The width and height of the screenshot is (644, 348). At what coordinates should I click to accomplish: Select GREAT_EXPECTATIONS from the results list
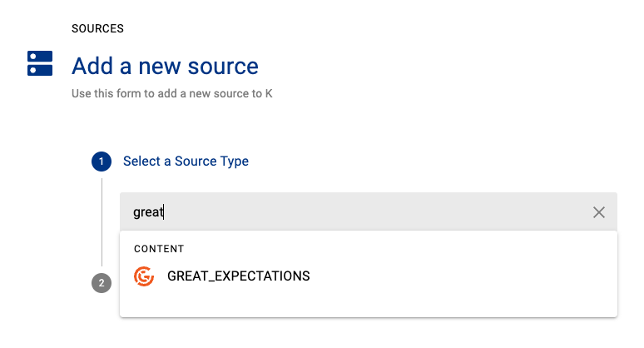(238, 276)
